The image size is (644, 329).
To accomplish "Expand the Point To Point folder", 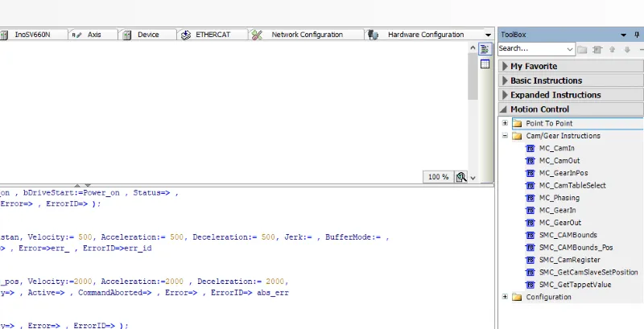I will [x=505, y=123].
